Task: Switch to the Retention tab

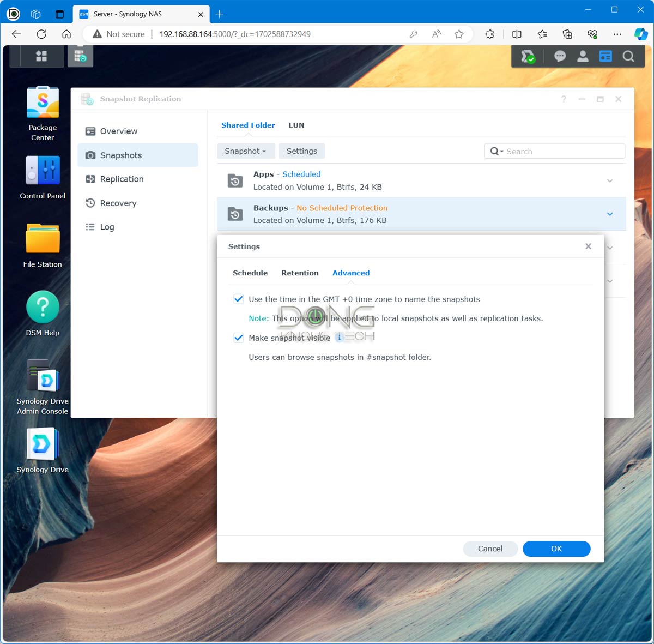Action: tap(300, 273)
